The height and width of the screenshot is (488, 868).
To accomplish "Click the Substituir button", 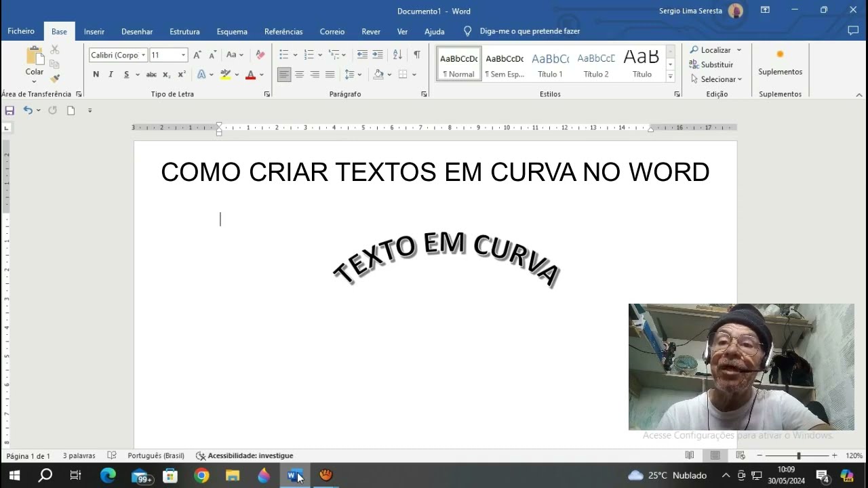I will click(711, 64).
